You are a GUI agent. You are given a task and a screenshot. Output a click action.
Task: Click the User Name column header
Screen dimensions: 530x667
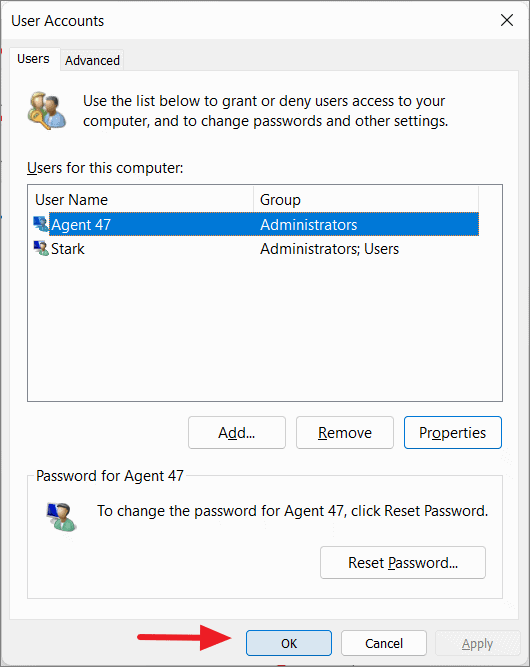tap(141, 200)
